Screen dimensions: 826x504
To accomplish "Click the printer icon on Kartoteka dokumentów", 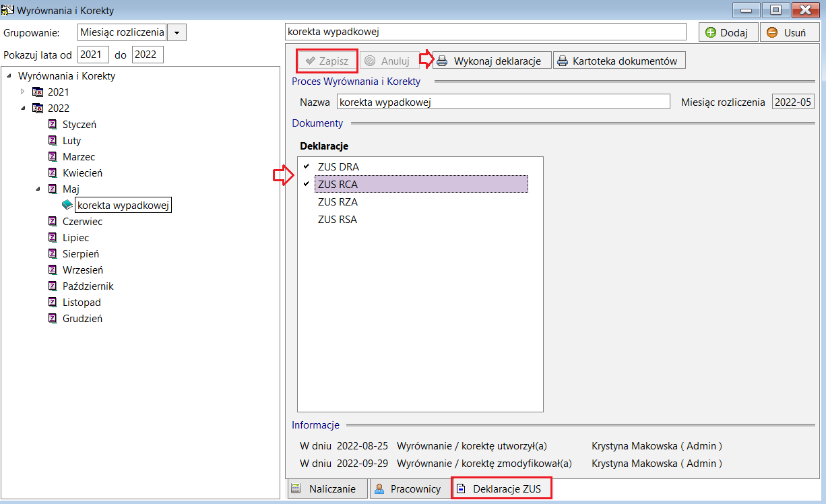I will [x=562, y=61].
